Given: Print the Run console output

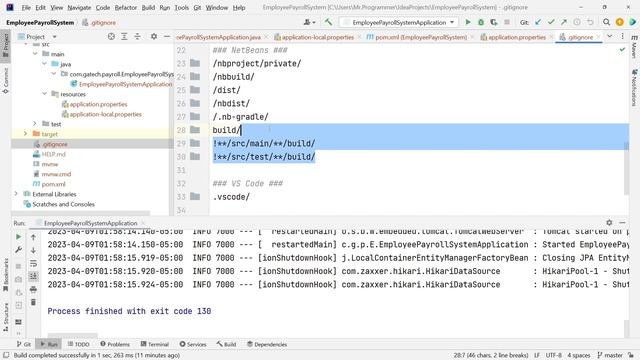Looking at the screenshot, I should coord(33,289).
